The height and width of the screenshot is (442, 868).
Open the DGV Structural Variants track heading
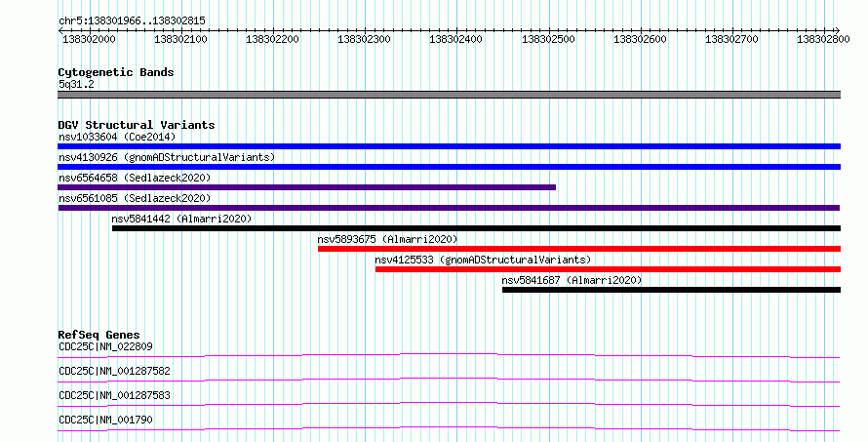137,125
